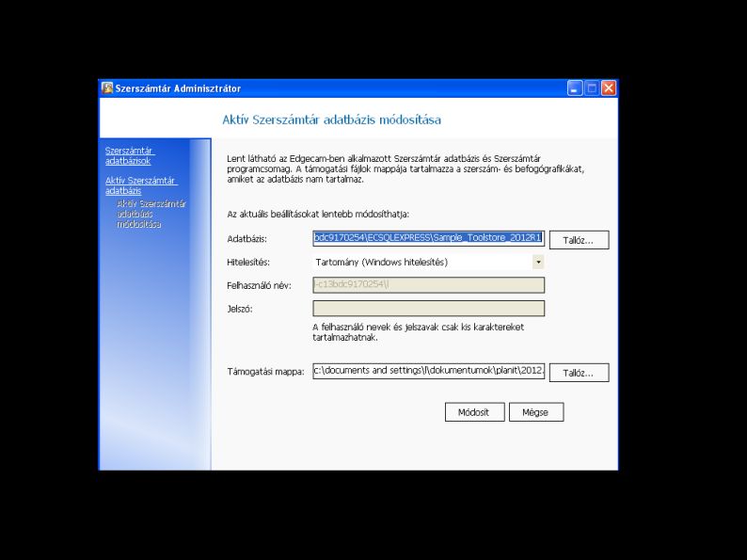Viewport: 747px width, 560px height.
Task: Click the Szerszámtár Adminisztrátor title bar text
Action: pos(178,88)
